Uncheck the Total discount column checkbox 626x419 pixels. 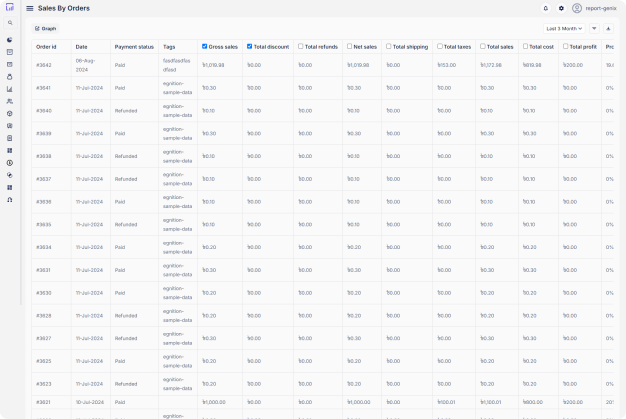[250, 46]
